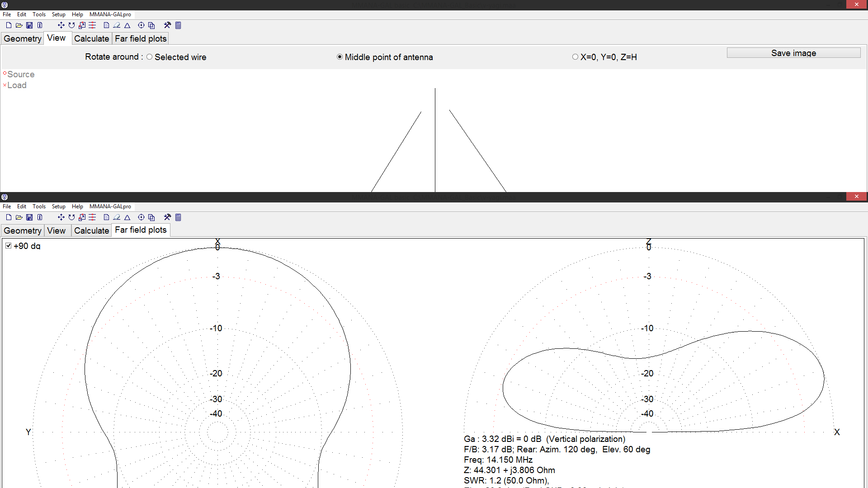Image resolution: width=868 pixels, height=488 pixels.
Task: Select 'Middle point of antenna' radio button
Action: tap(340, 57)
